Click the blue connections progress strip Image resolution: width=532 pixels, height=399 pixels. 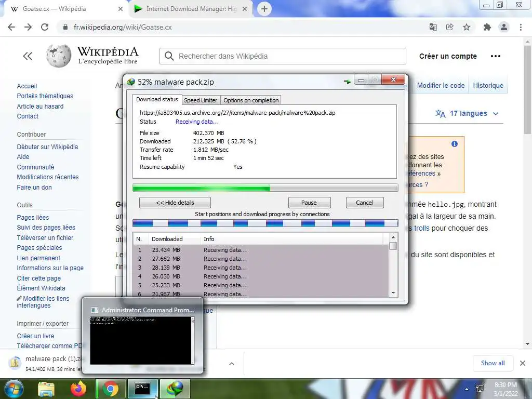tap(265, 223)
